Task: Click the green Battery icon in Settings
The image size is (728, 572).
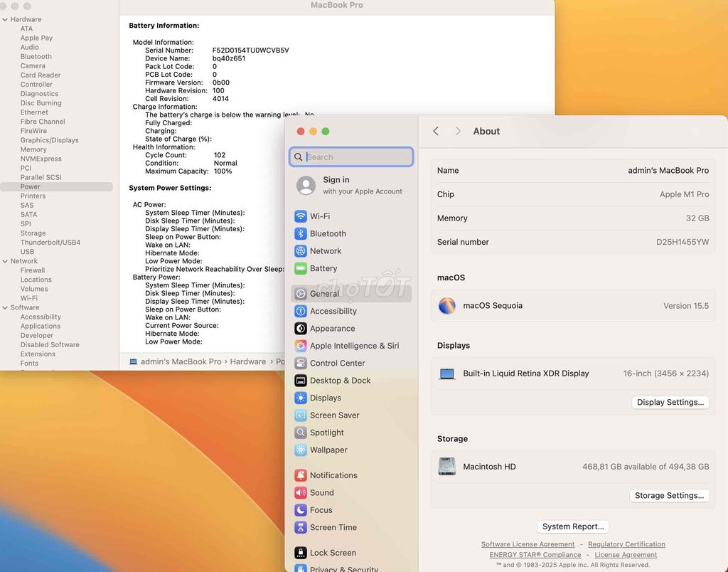Action: click(301, 269)
